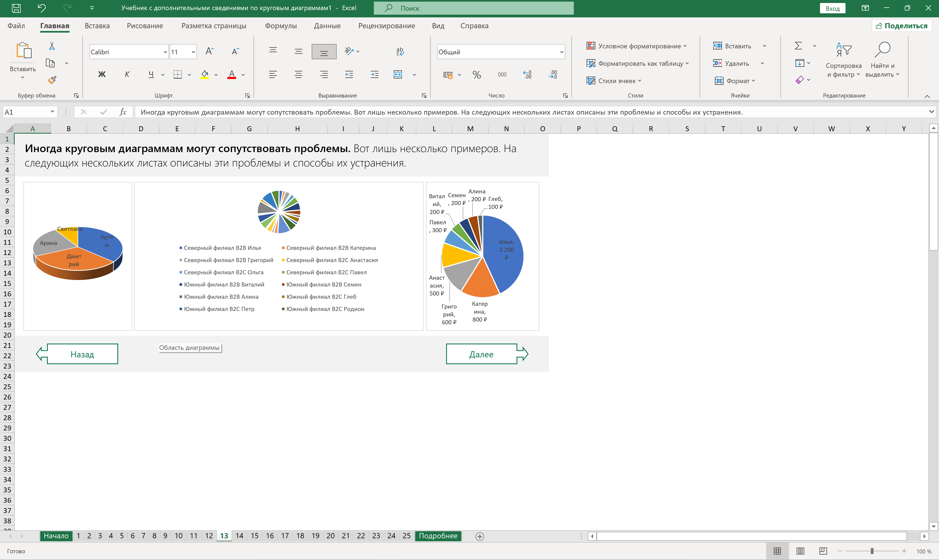Click the Orientation text angle icon
Viewport: 939px width, 560px height.
tap(349, 51)
